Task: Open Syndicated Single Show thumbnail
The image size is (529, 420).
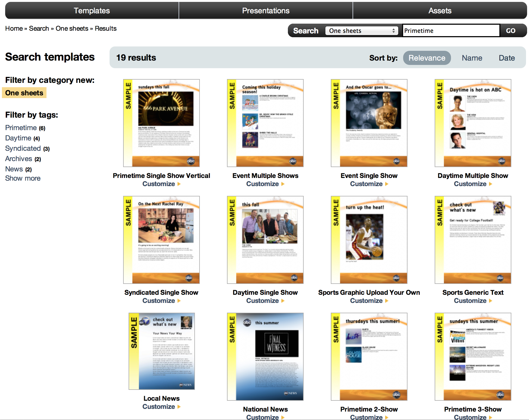Action: click(x=161, y=240)
